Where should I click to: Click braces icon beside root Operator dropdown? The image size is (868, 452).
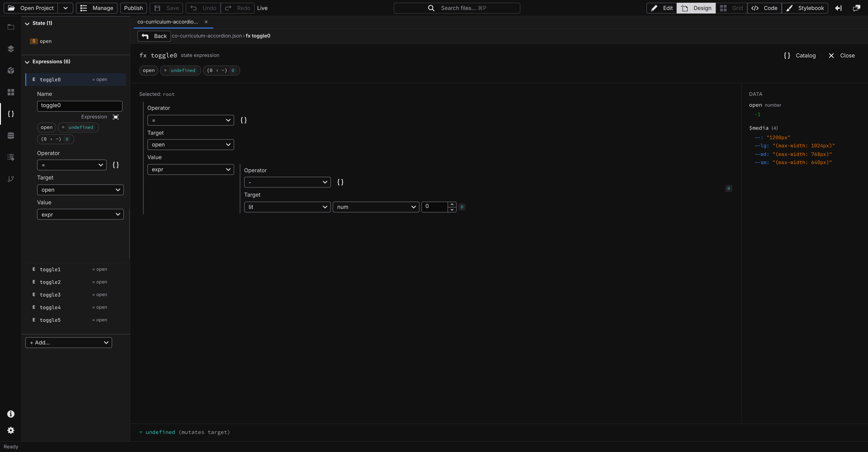coord(244,120)
